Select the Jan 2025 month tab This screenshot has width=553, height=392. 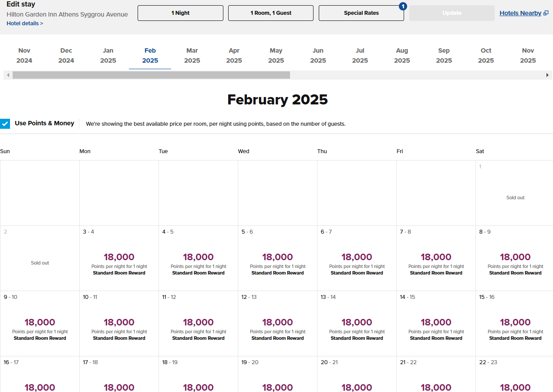pos(108,56)
